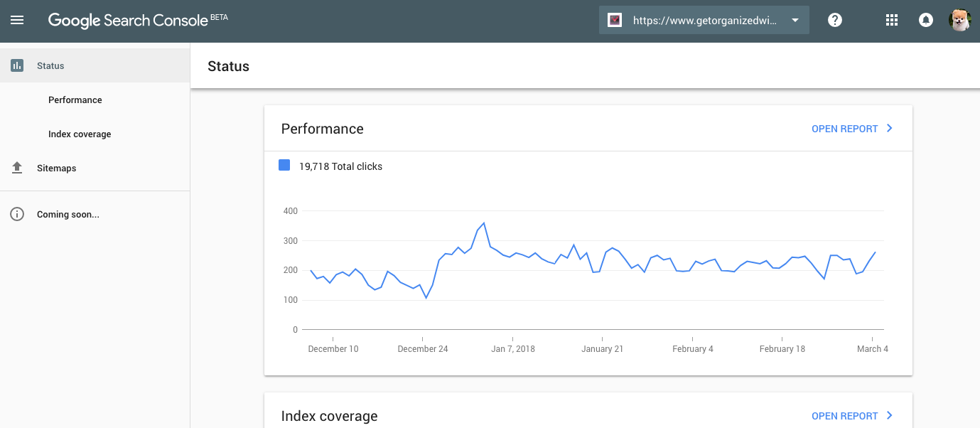The width and height of the screenshot is (980, 428).
Task: Go to Sitemaps in the sidebar
Action: tap(56, 168)
